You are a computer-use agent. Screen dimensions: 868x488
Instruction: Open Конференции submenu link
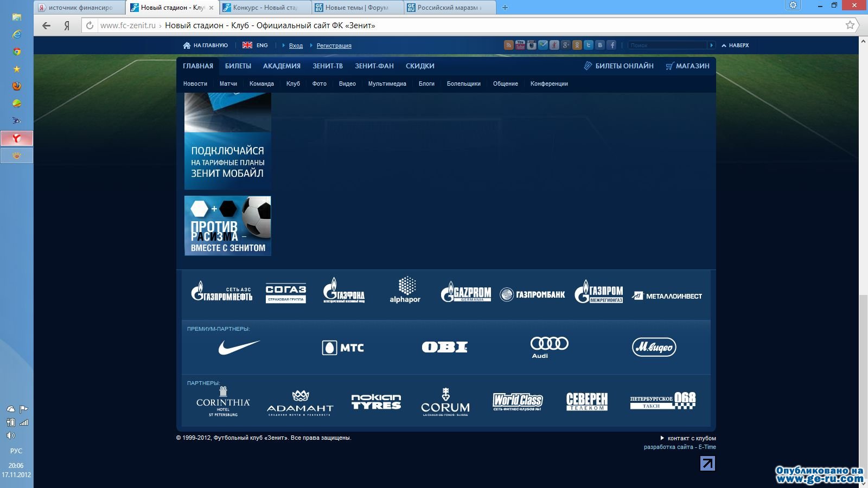click(549, 84)
